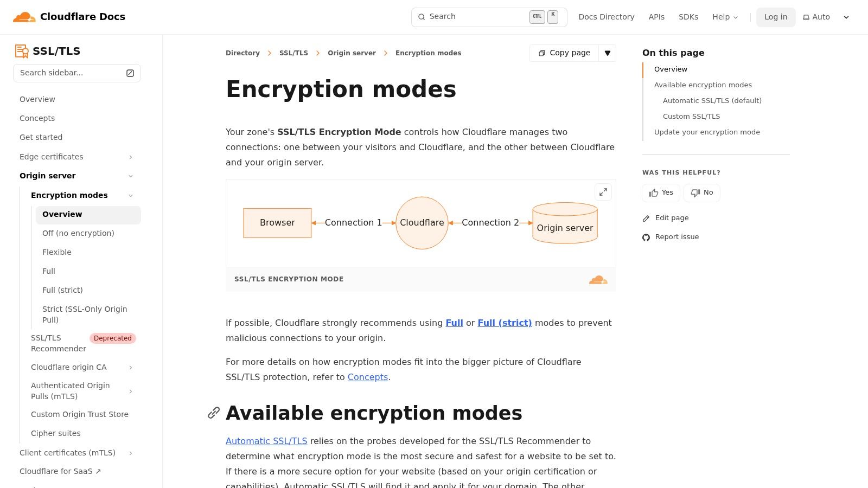Click the Cloudflare Docs logo
This screenshot has width=868, height=488.
[x=69, y=17]
